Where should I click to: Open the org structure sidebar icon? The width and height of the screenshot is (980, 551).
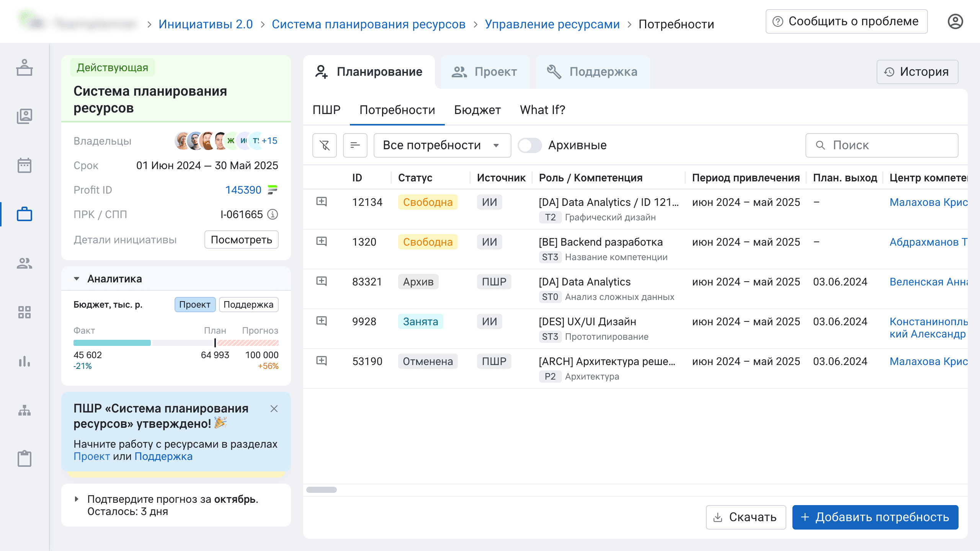(24, 410)
